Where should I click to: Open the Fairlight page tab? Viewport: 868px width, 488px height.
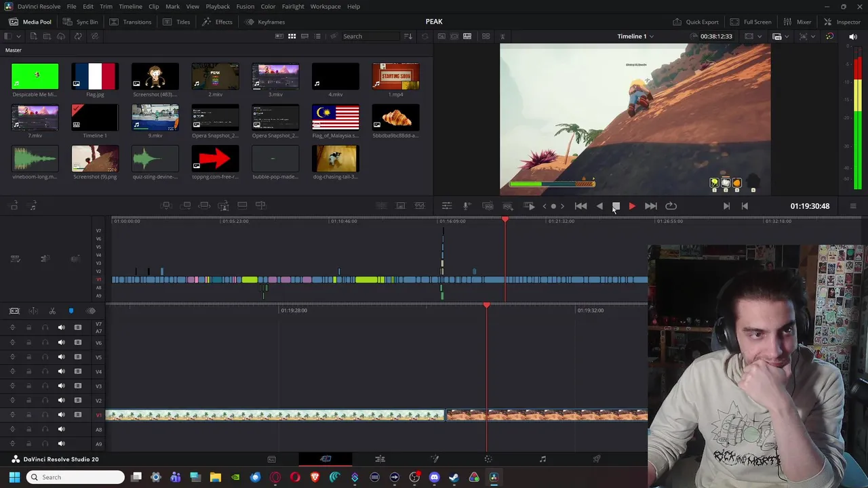(x=542, y=459)
